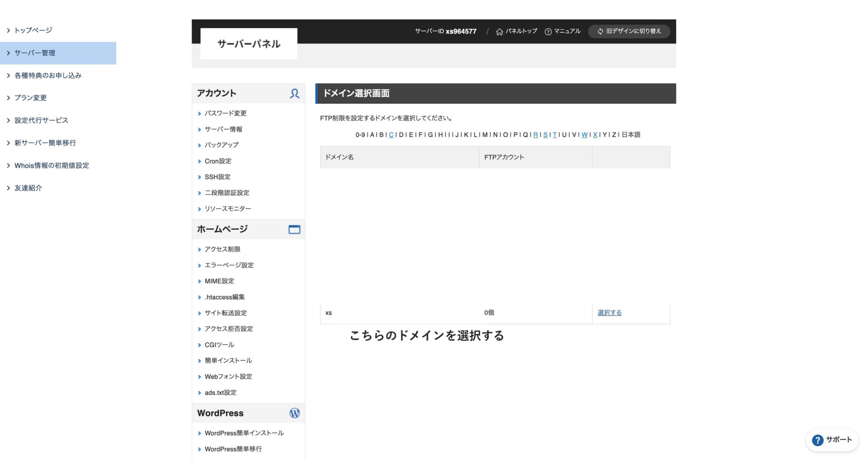Screen dimensions: 868x461
Task: Open 二段階認証設定 menu item
Action: (x=227, y=193)
